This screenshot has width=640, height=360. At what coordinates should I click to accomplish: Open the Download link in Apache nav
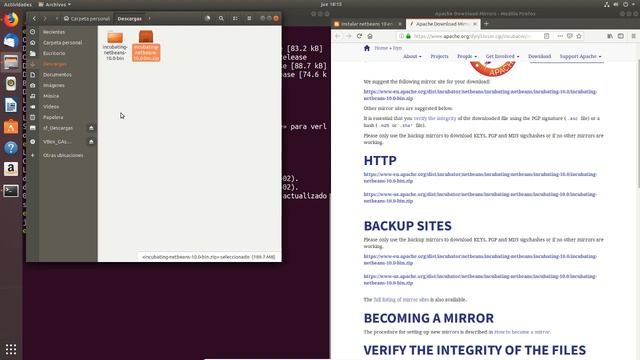(x=539, y=56)
